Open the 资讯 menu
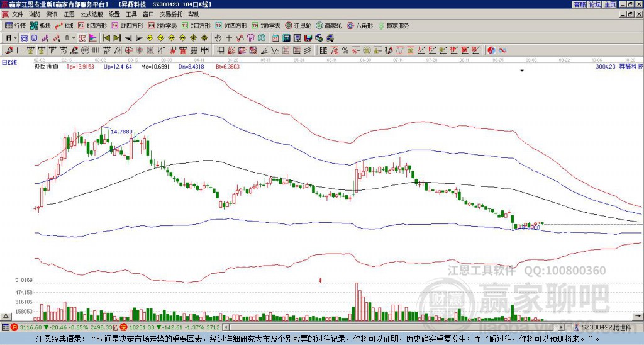 (52, 14)
